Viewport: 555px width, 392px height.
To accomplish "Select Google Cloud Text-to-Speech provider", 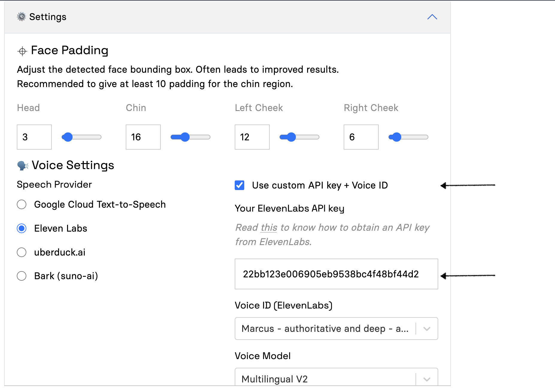I will point(22,204).
